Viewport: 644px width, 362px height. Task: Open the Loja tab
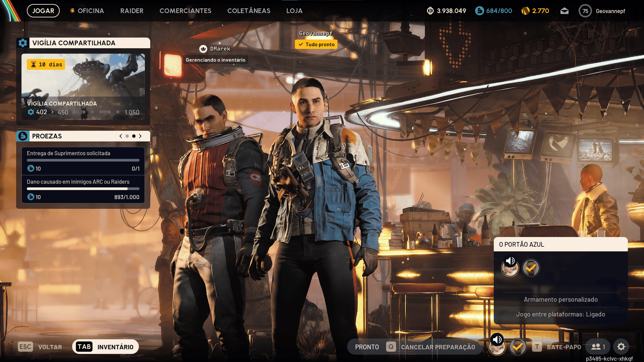294,11
